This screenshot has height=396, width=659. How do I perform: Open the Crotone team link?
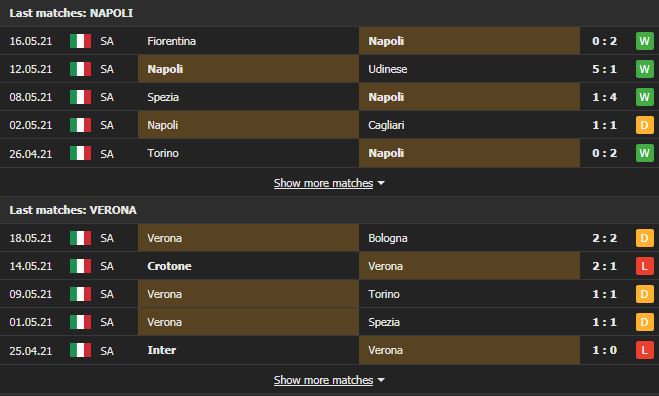169,266
